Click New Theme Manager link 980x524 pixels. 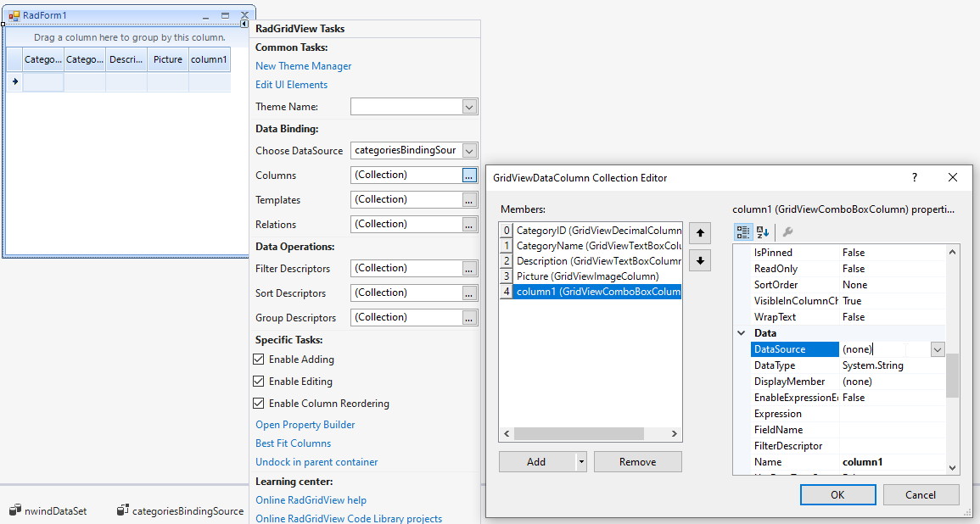click(303, 66)
